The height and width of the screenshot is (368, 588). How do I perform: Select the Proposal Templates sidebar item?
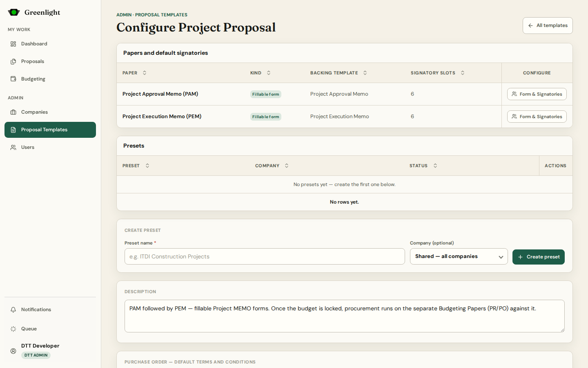pyautogui.click(x=50, y=130)
